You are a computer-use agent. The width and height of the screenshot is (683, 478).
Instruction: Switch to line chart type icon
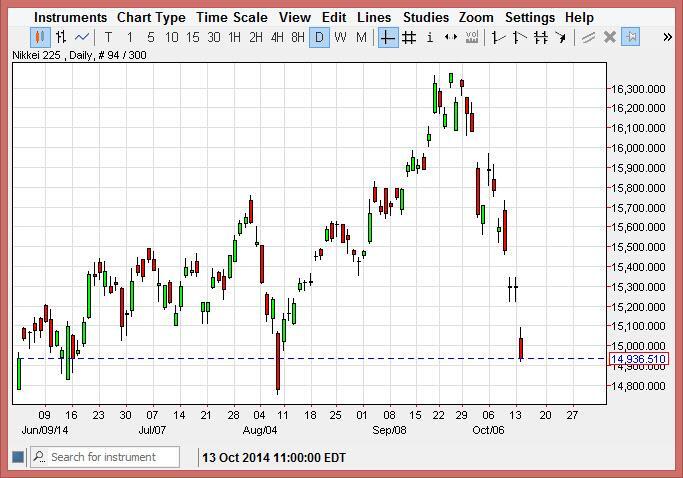pos(82,38)
